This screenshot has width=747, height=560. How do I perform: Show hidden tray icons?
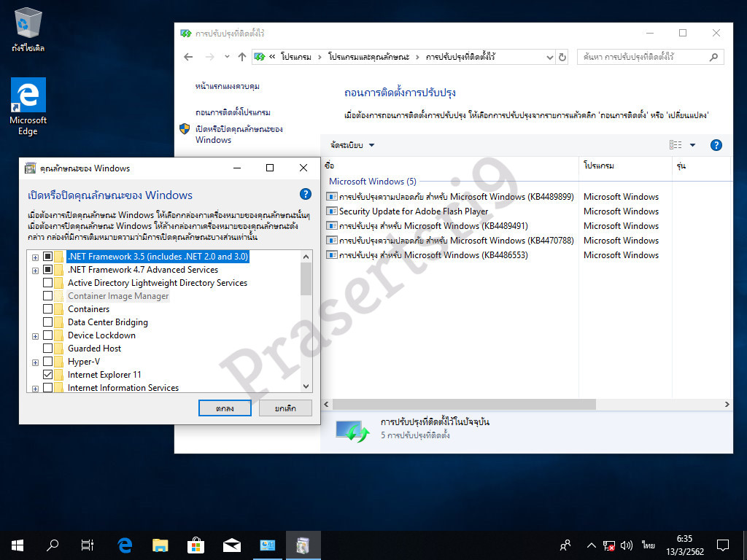pos(591,545)
